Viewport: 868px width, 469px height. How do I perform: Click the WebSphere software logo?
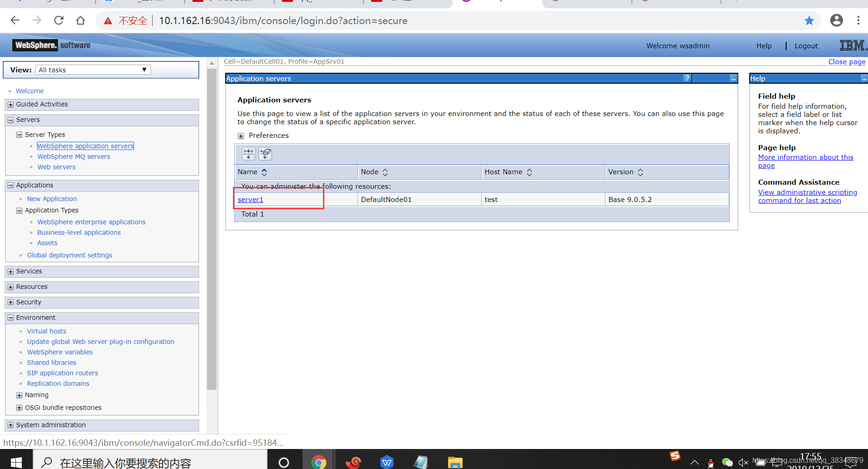pos(52,45)
